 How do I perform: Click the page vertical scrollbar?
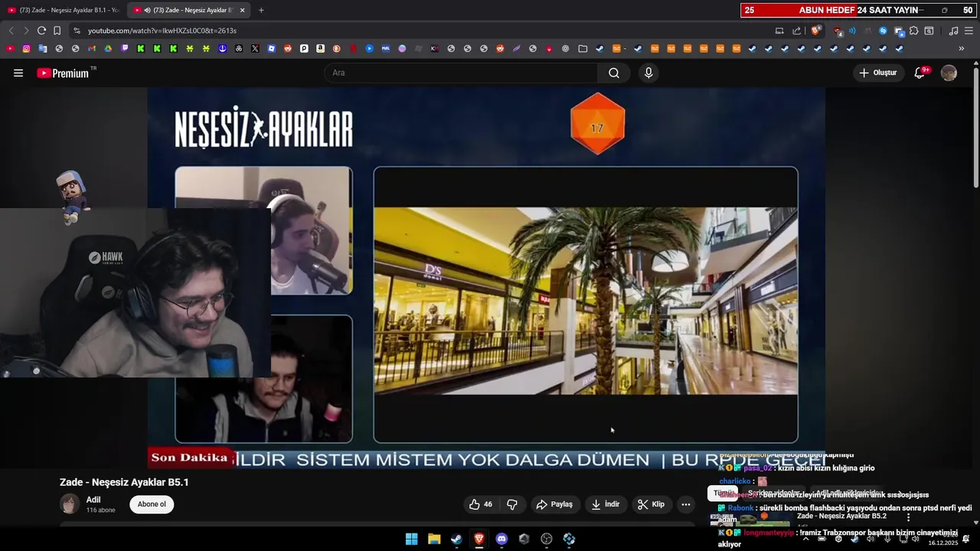point(975,126)
